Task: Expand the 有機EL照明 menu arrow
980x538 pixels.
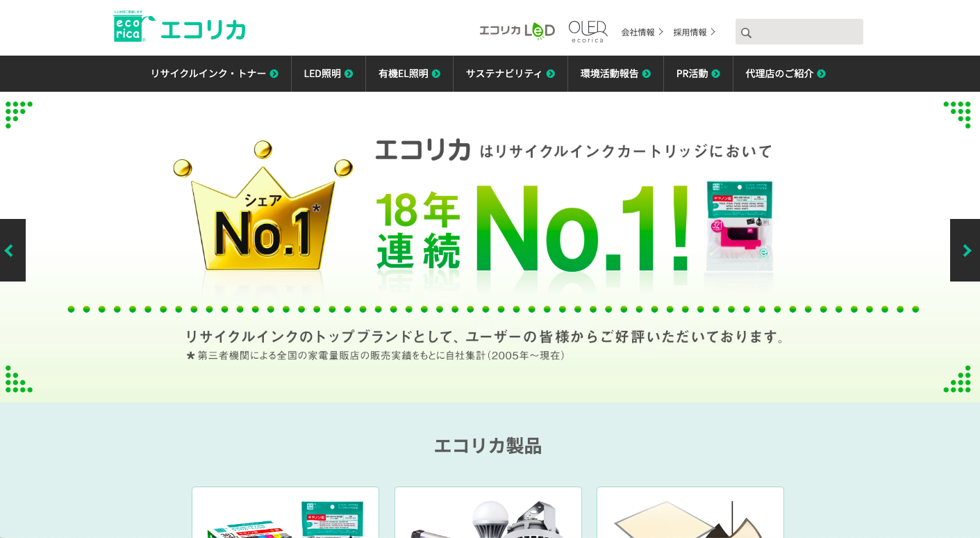Action: point(436,74)
